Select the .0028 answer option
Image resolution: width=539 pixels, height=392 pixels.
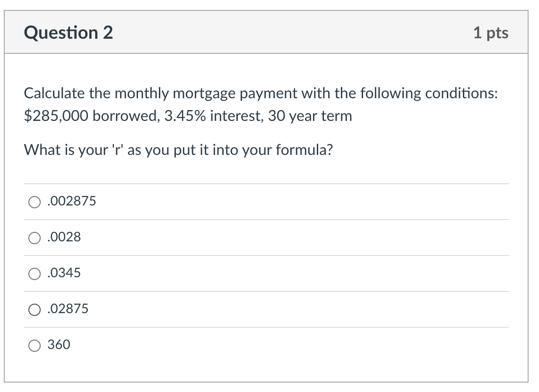coord(34,238)
